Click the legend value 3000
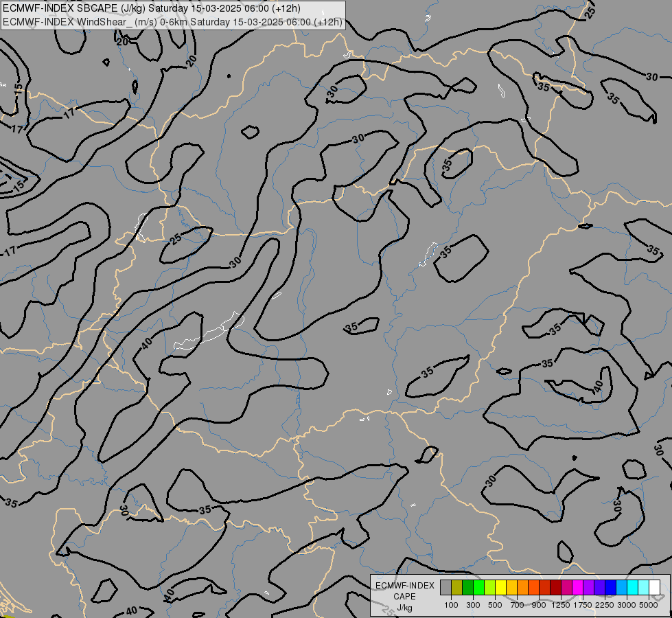Viewport: 672px width, 618px height. tap(627, 605)
